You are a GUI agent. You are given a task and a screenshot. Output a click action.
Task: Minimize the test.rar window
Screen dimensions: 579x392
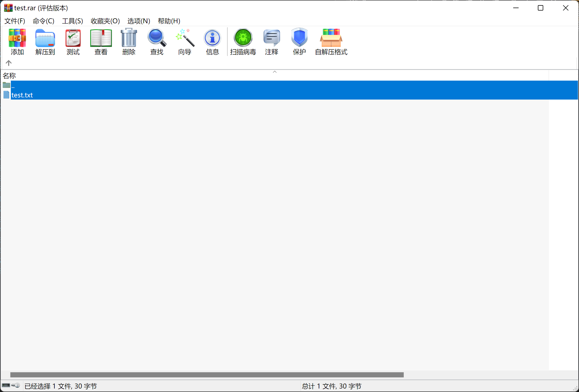click(516, 8)
